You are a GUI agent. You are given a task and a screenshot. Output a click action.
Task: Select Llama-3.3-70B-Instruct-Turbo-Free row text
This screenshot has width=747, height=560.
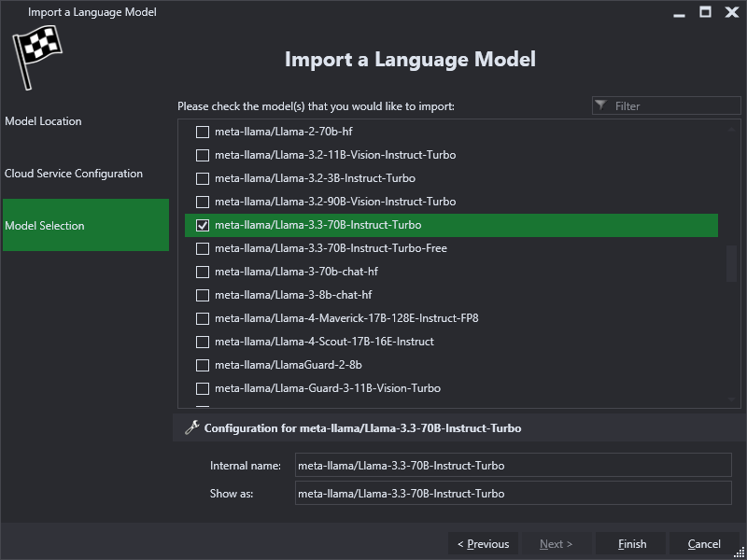(x=331, y=248)
